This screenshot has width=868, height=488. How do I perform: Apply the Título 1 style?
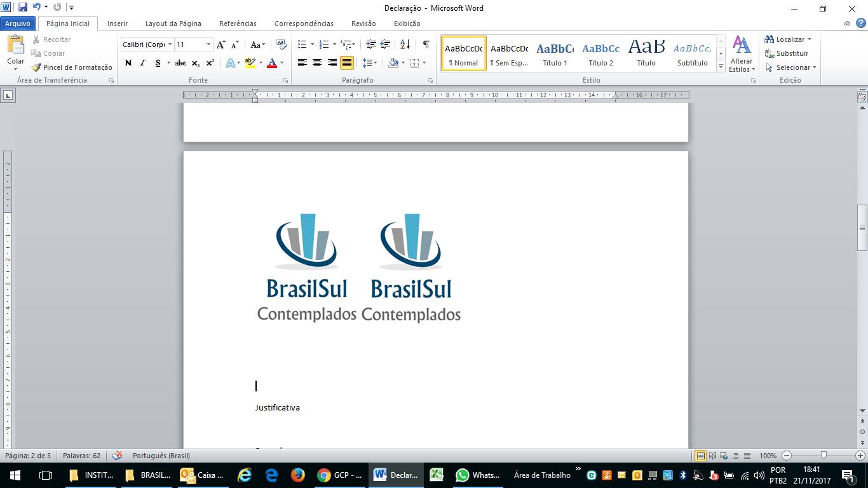point(555,54)
